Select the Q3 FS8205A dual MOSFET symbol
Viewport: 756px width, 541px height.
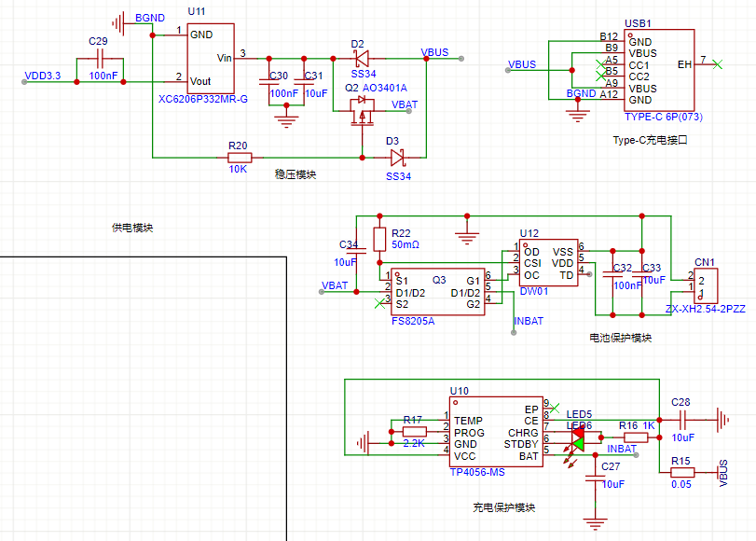pos(438,292)
